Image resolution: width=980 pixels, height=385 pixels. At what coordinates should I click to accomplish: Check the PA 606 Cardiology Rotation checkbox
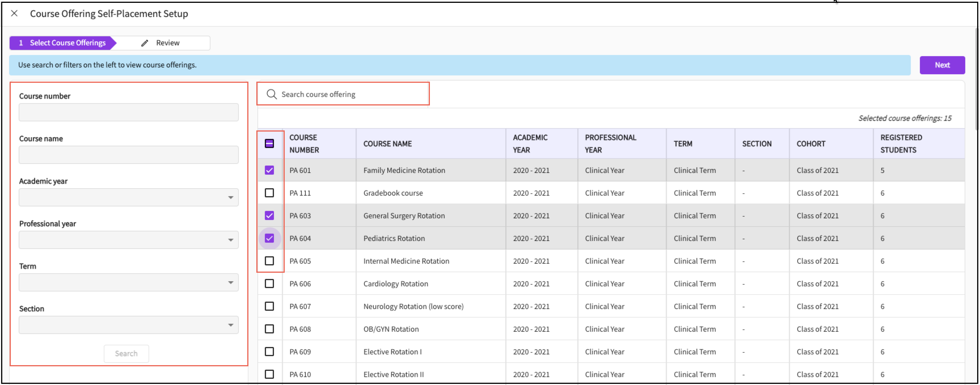coord(269,284)
